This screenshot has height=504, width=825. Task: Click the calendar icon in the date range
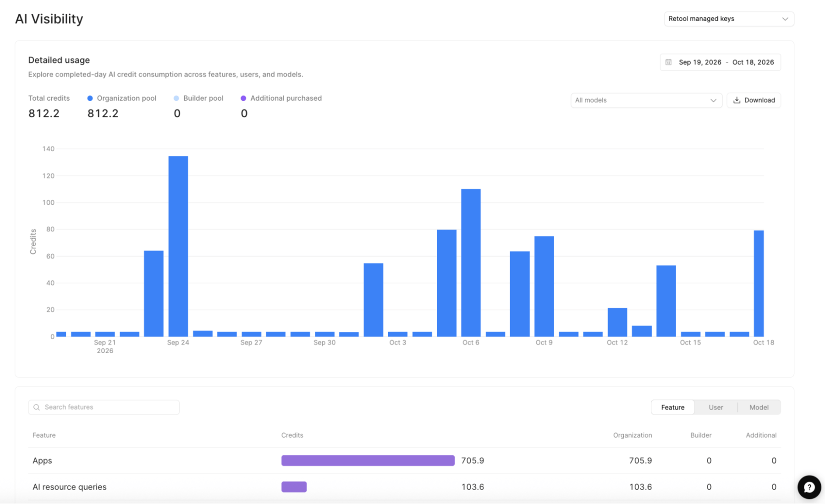669,62
